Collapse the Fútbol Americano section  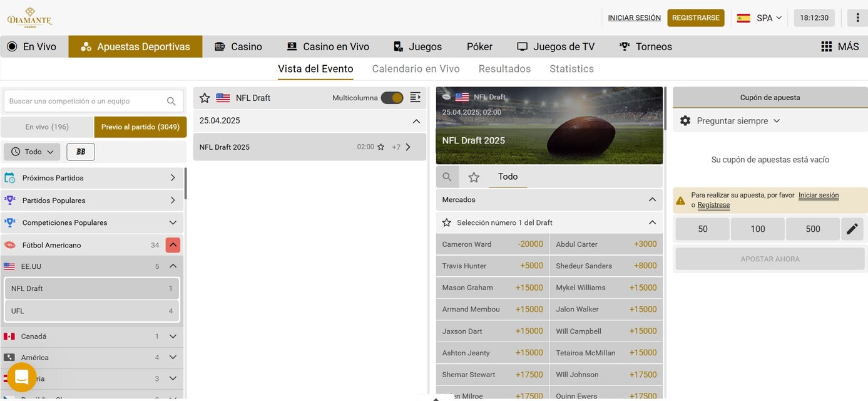173,245
